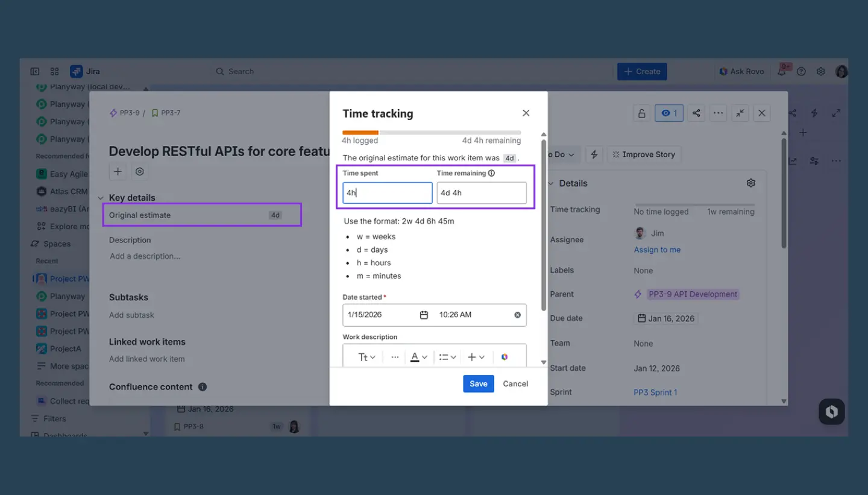Open notifications bell in the top bar
The width and height of the screenshot is (868, 495).
click(782, 71)
